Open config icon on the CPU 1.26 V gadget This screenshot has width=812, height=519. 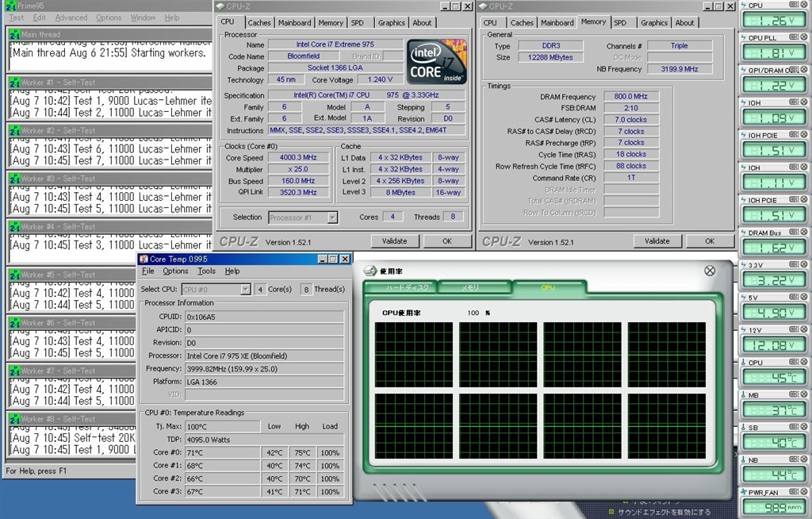coord(793,5)
